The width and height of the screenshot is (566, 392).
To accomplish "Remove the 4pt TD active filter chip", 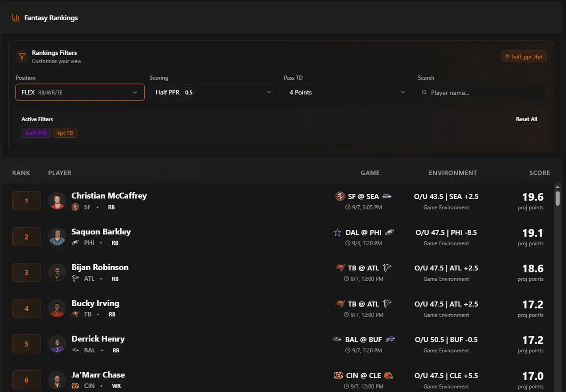I will pos(65,133).
